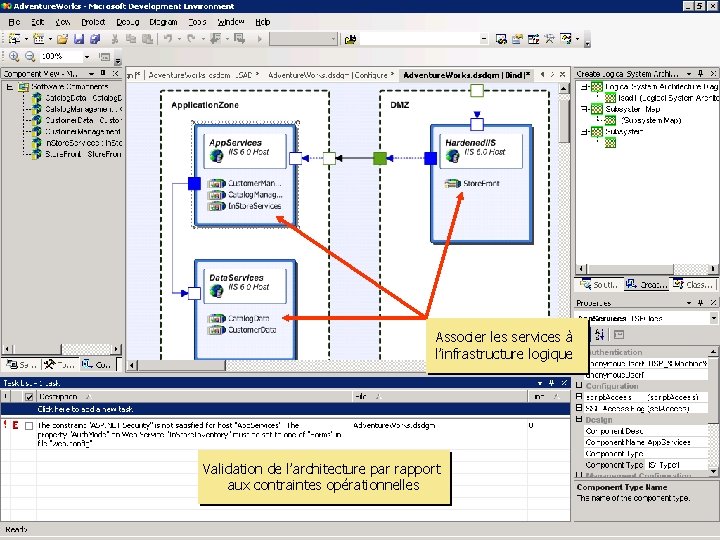Click the File column header in Task List
Viewport: 720px width, 540px height.
(x=440, y=397)
